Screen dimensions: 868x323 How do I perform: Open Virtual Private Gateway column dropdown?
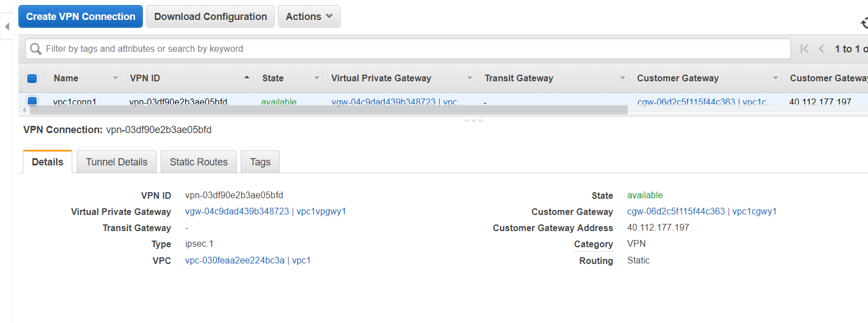coord(470,79)
